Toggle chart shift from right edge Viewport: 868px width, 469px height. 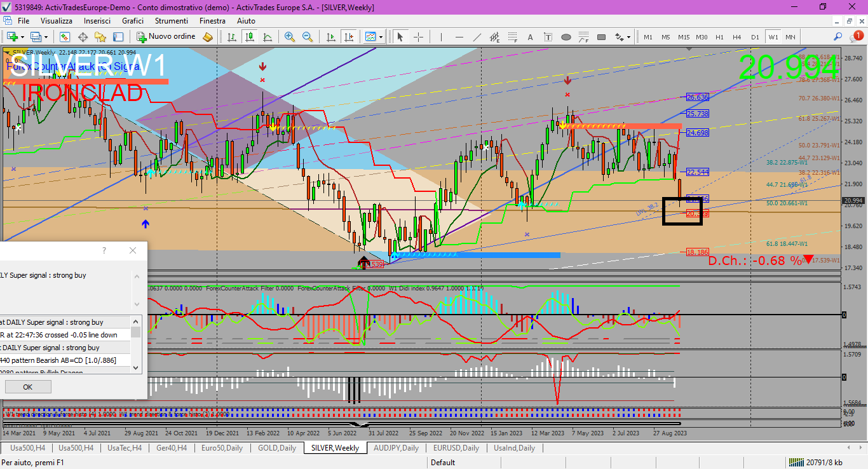click(x=348, y=37)
